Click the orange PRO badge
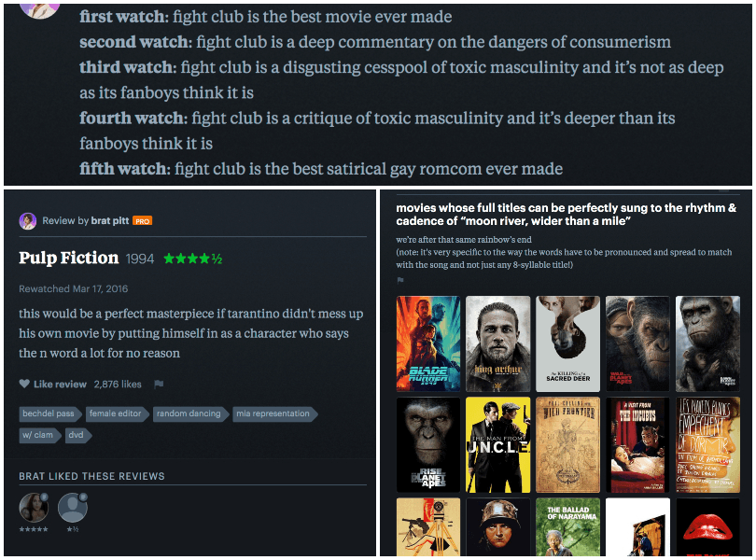Screen dimensions: 756x560 [142, 221]
